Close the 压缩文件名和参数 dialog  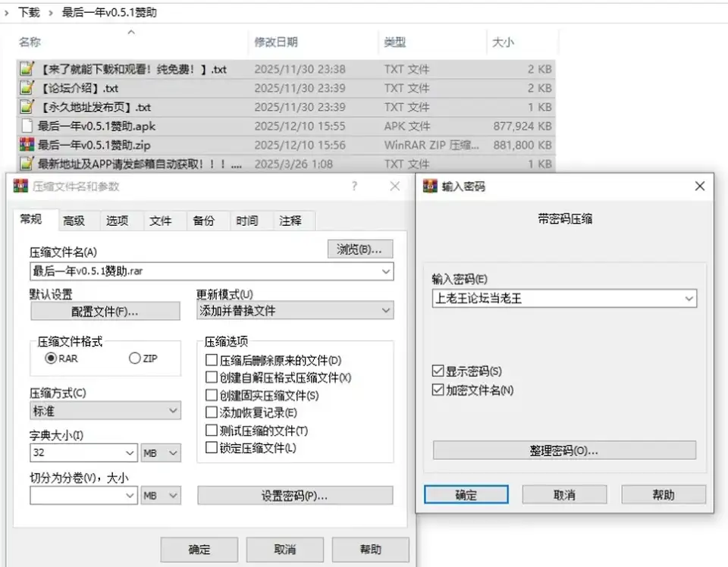pos(394,186)
